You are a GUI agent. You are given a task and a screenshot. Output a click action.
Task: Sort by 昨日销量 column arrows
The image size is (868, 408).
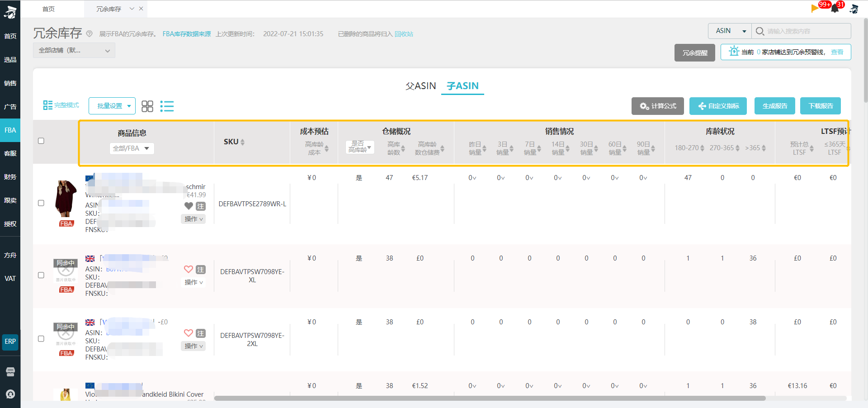click(x=484, y=148)
